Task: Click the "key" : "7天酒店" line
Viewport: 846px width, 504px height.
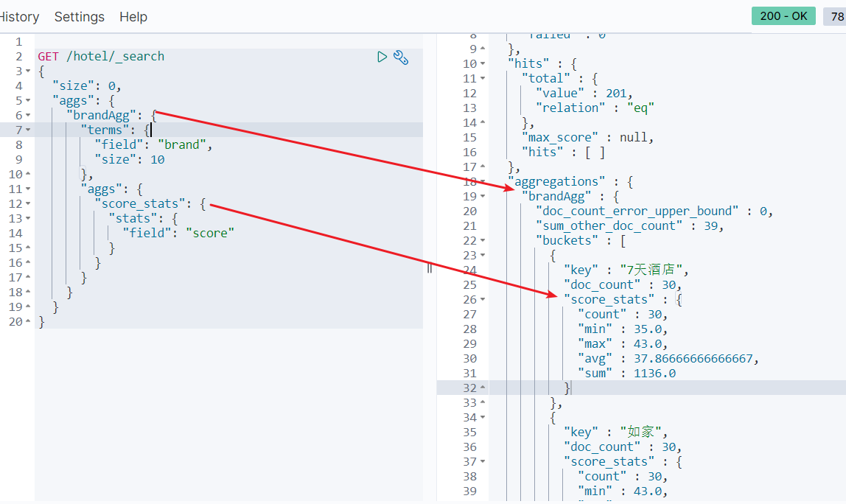Action: click(x=626, y=270)
